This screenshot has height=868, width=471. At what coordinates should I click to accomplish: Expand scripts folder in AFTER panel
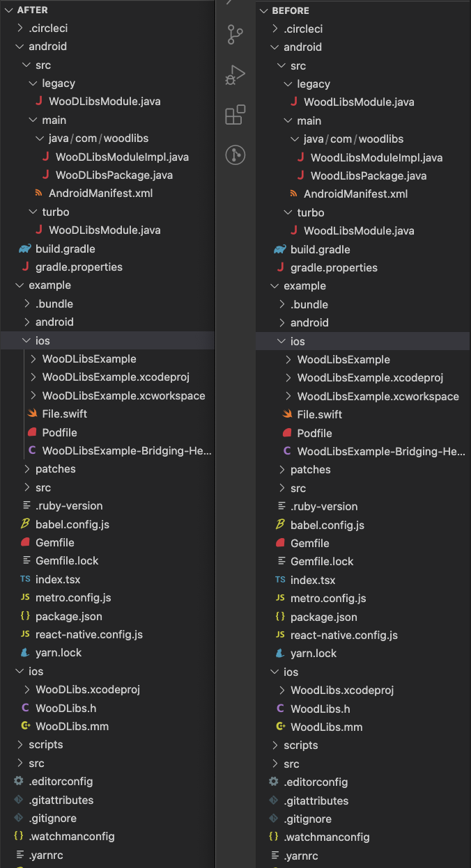tap(20, 744)
